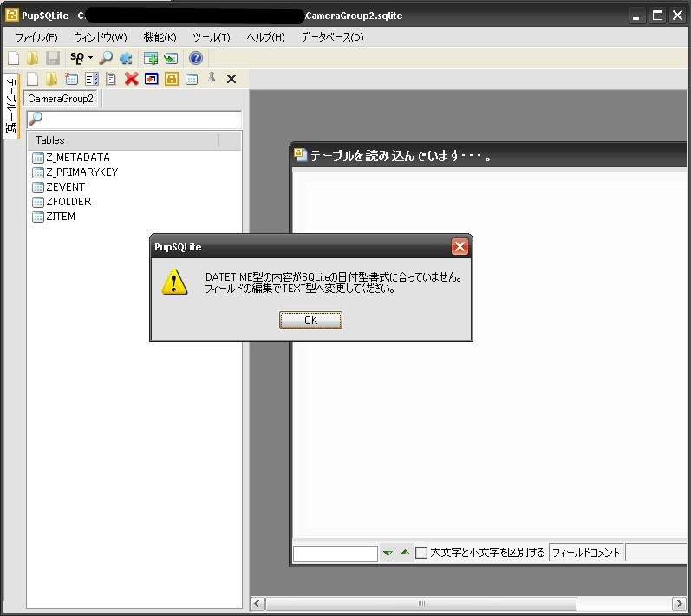Click the yellow warning triangle icon in the dialog

click(x=174, y=282)
